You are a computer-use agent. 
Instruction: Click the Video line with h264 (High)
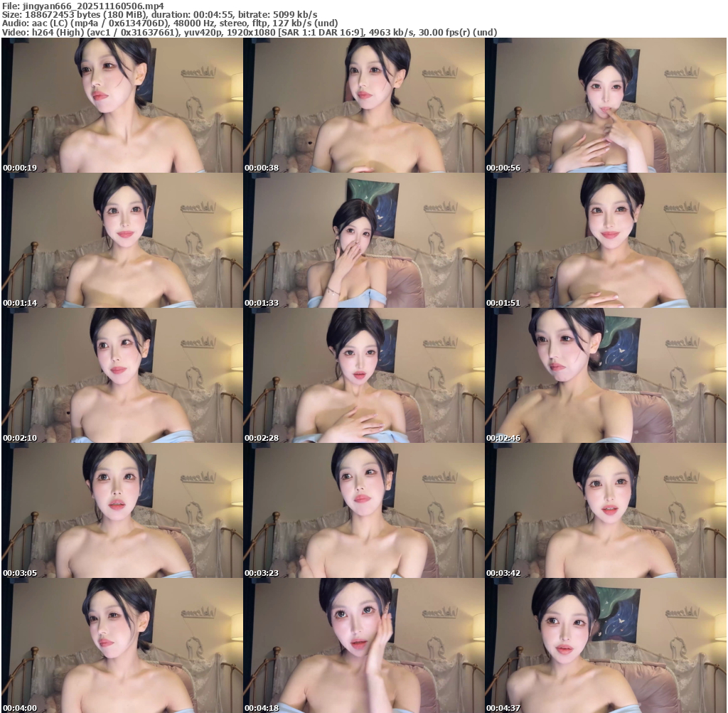(x=250, y=33)
